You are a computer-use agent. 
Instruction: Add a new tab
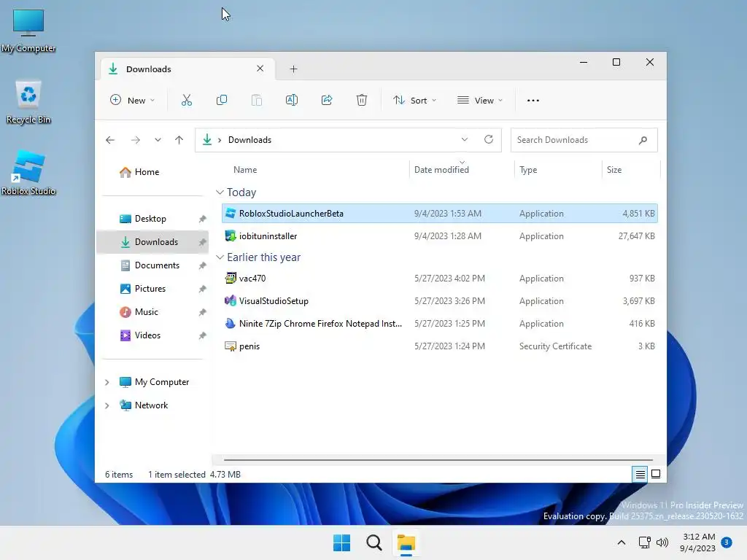tap(293, 69)
